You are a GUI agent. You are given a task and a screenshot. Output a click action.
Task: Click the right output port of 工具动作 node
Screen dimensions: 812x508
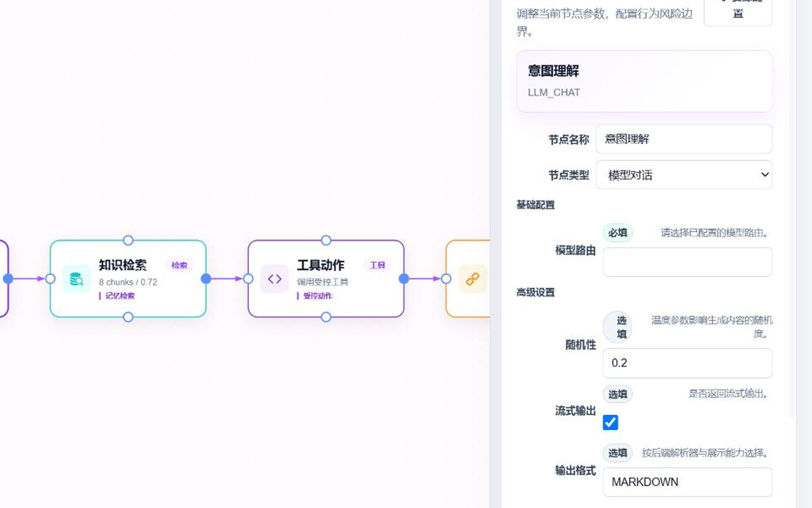(404, 278)
